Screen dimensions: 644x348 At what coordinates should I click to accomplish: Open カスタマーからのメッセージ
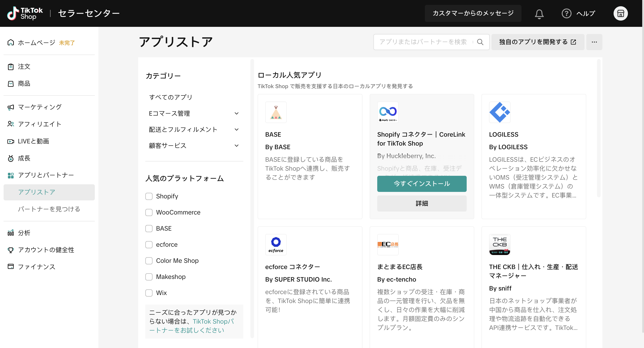point(473,13)
